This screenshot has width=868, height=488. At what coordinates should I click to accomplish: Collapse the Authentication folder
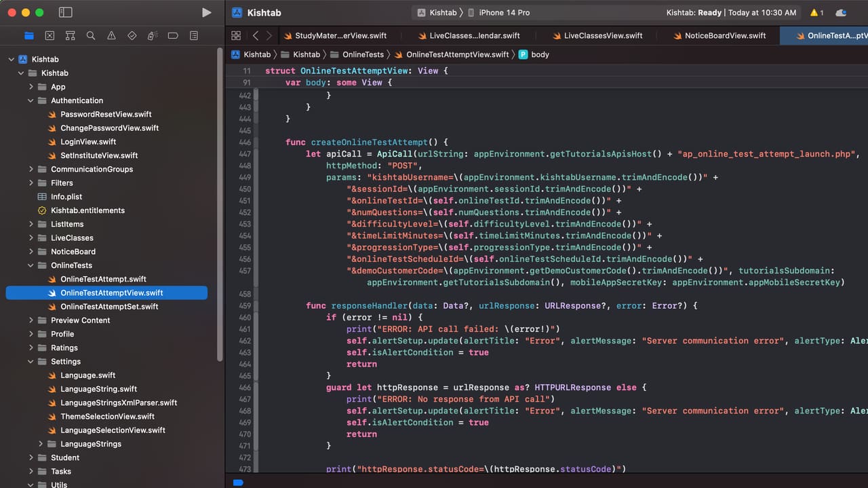31,100
